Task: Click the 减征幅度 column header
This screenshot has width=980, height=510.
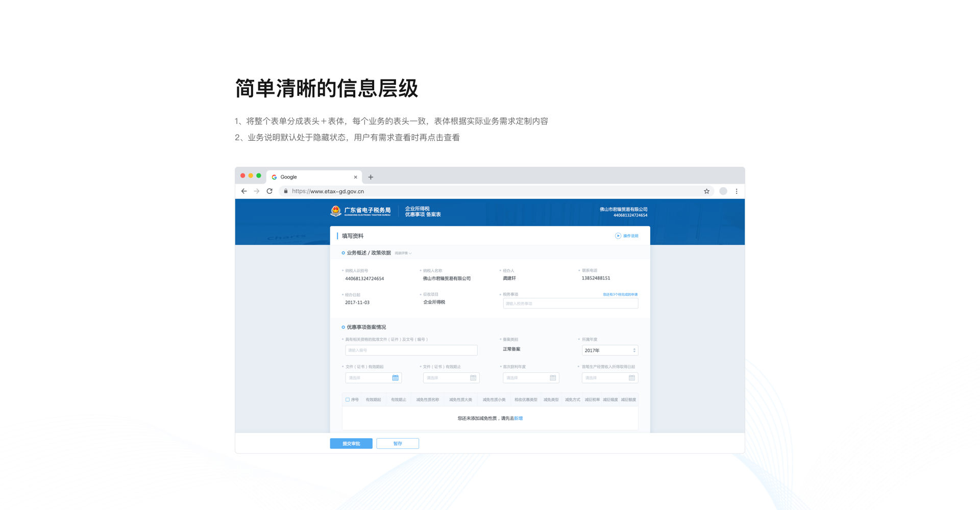Action: coord(610,400)
